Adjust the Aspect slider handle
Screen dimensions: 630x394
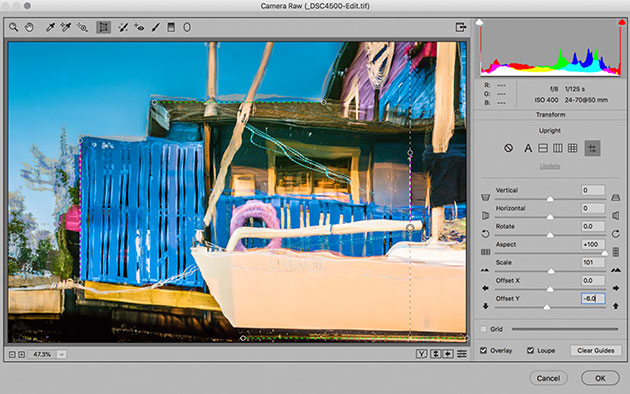tap(604, 253)
